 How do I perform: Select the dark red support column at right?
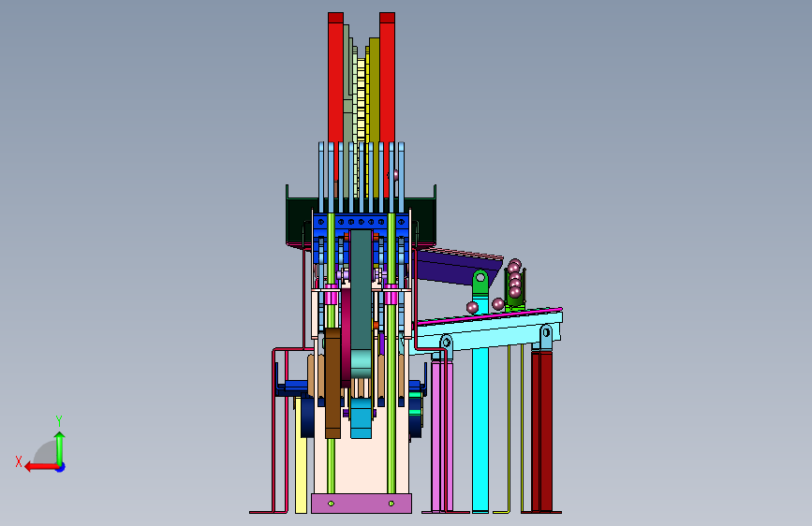coord(541,431)
